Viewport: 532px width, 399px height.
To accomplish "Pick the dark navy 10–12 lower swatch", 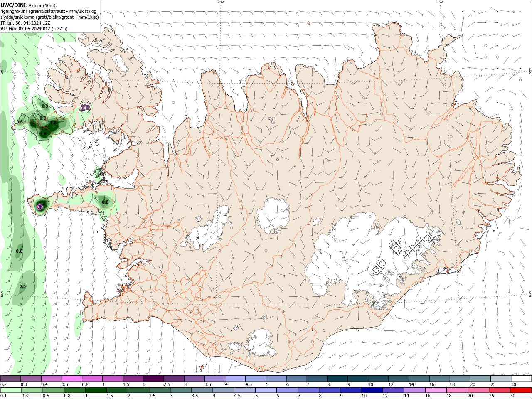I will pos(371,390).
